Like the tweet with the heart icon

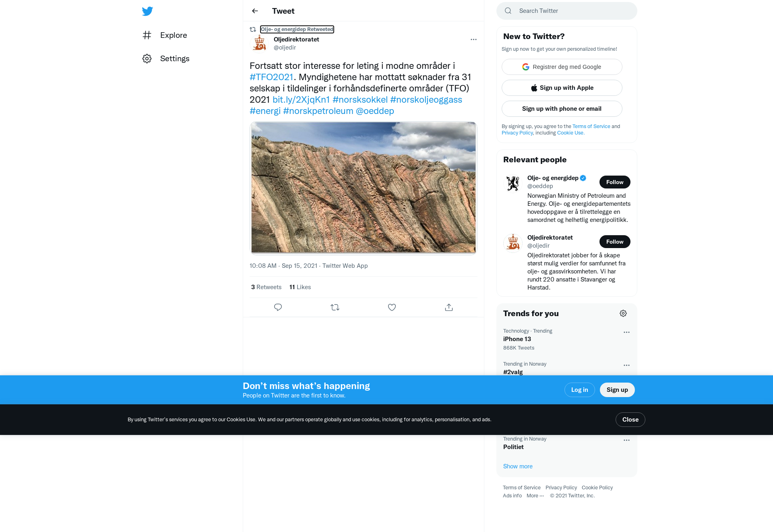tap(392, 307)
